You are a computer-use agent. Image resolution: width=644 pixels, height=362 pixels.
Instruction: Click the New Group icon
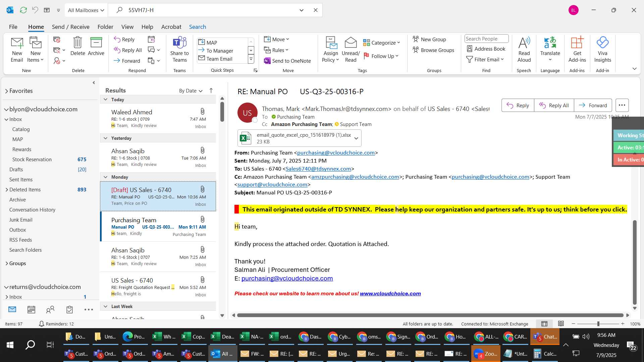416,39
